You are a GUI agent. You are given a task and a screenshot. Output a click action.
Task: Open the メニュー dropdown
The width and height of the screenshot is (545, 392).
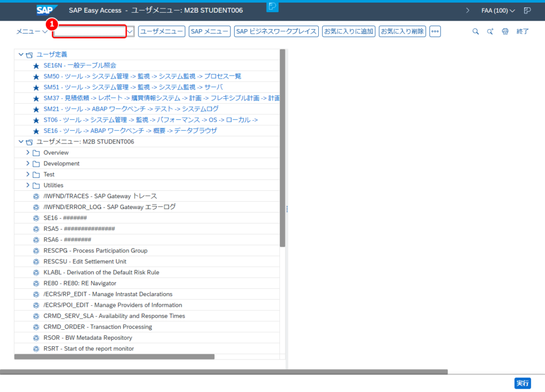[31, 31]
